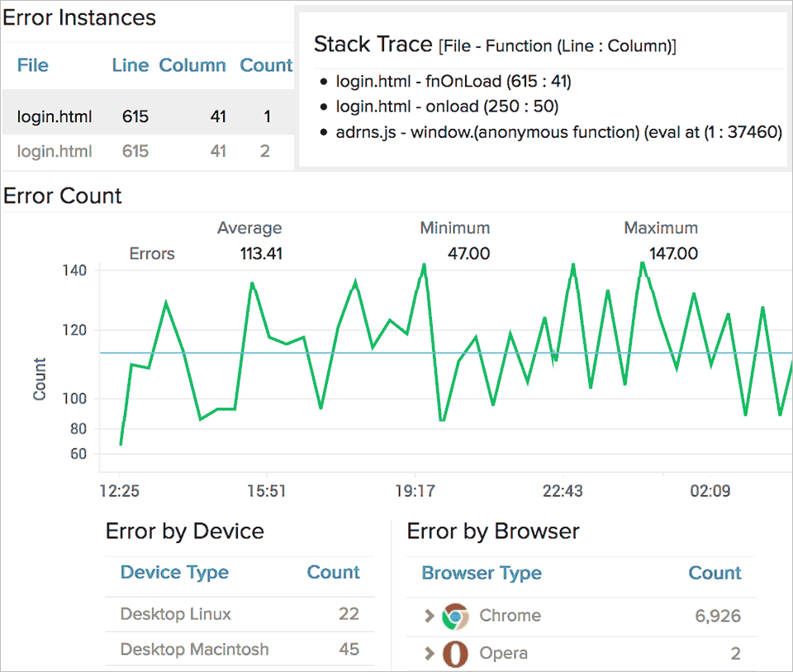Sort browsers by Count column
The image size is (793, 672).
click(x=715, y=573)
